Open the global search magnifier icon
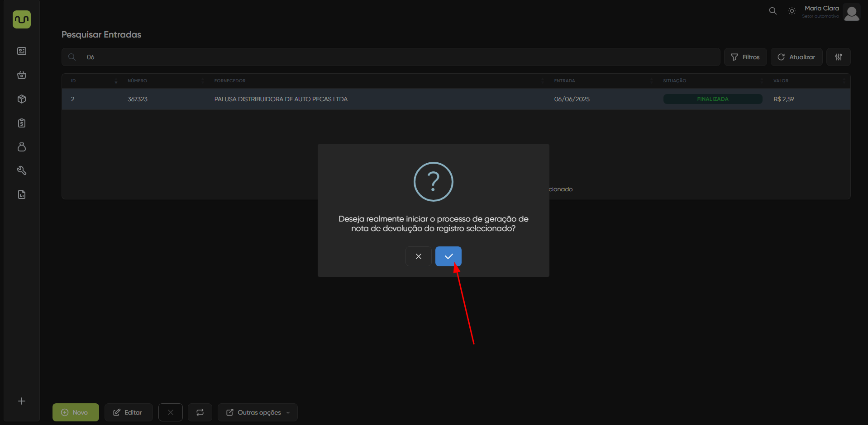The width and height of the screenshot is (868, 425). [x=773, y=11]
